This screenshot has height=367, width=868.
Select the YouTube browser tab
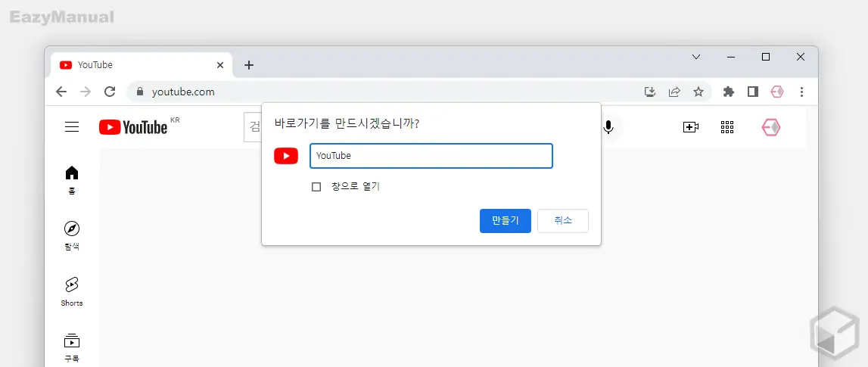(142, 65)
